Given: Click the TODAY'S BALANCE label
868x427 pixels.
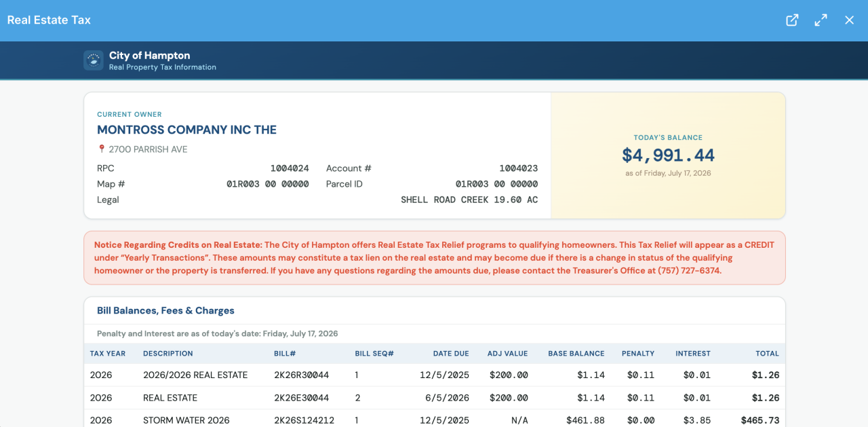Looking at the screenshot, I should [668, 138].
